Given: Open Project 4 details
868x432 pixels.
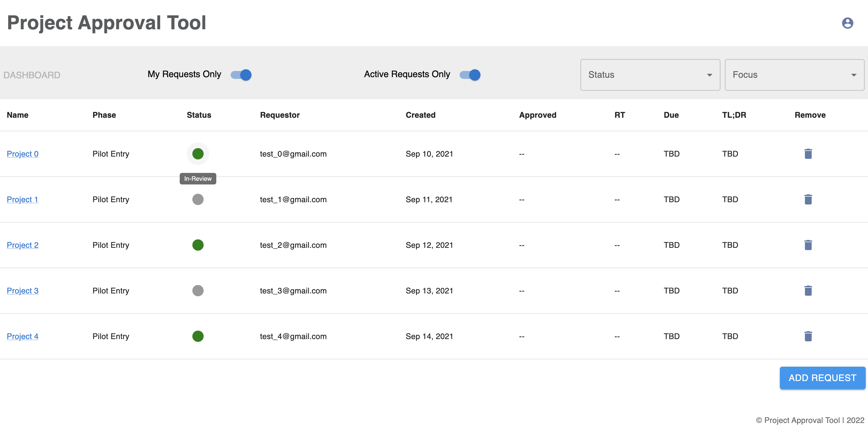Looking at the screenshot, I should (x=22, y=336).
